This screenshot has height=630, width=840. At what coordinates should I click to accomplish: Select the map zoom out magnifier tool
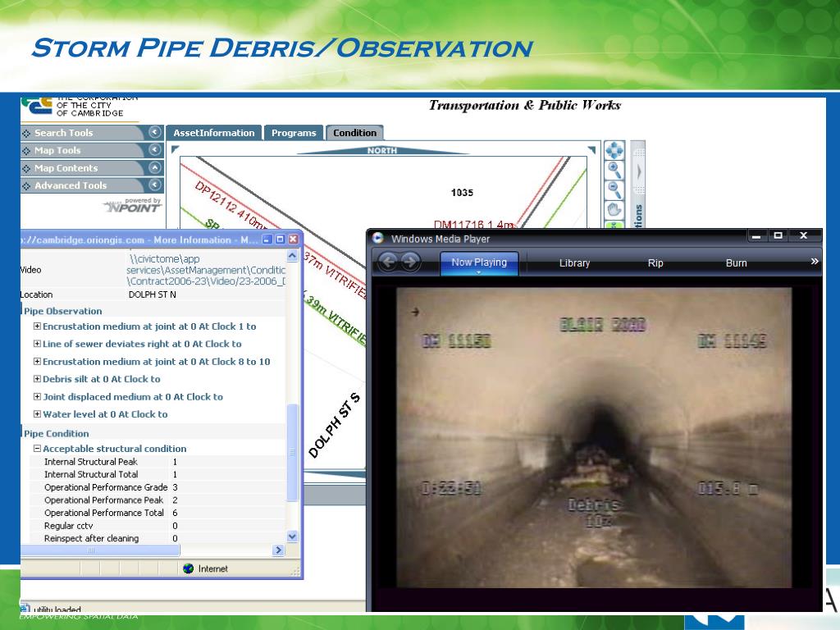[614, 189]
